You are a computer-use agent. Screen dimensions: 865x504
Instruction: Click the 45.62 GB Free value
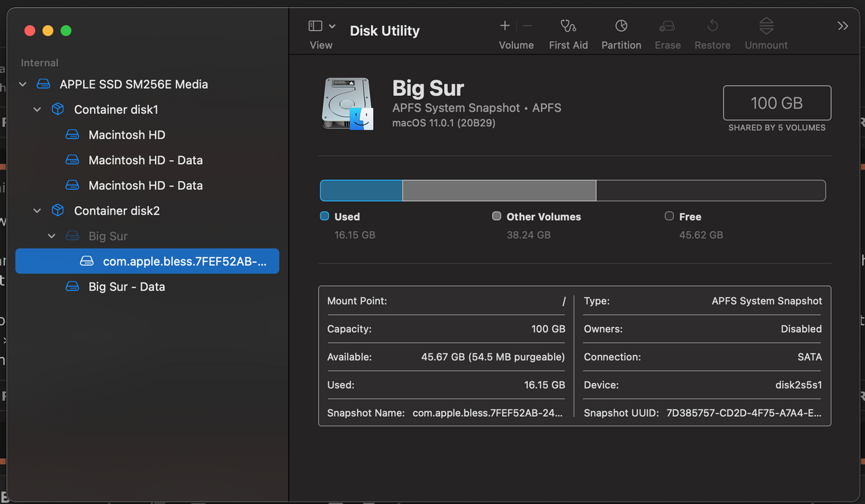pyautogui.click(x=701, y=235)
